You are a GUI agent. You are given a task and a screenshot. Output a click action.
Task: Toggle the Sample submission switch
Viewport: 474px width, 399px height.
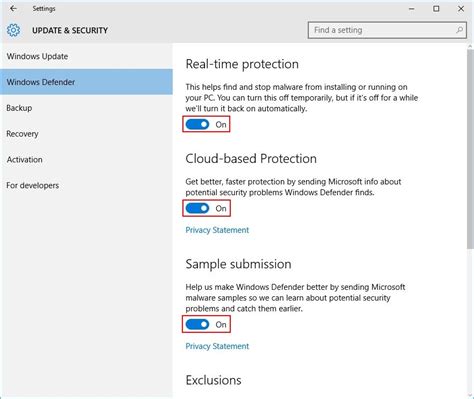tap(198, 324)
